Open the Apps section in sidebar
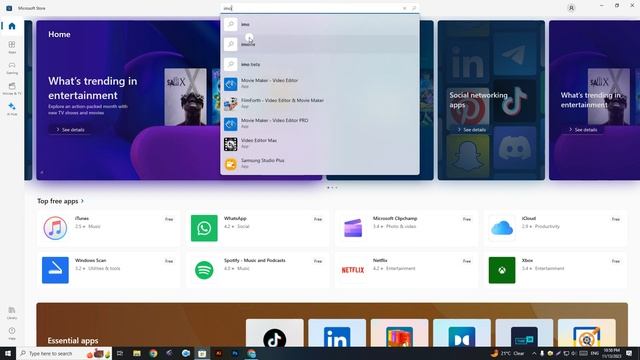640x360 pixels. (12, 47)
